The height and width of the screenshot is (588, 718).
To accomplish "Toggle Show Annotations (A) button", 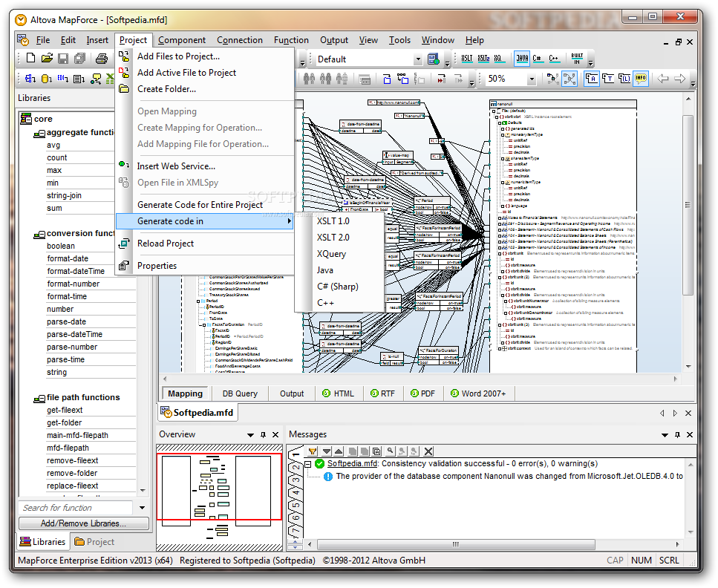I will pyautogui.click(x=592, y=78).
